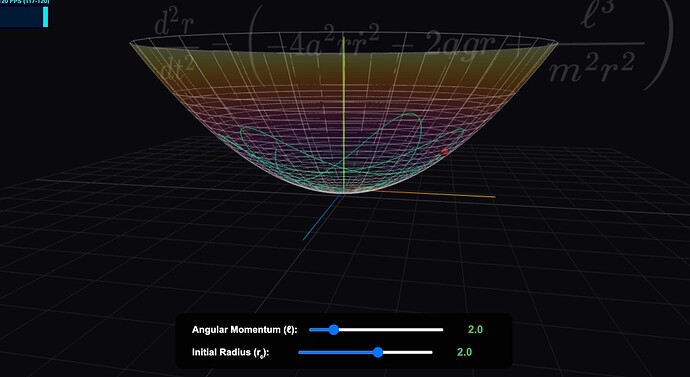Click the Angular Momentum slider handle
This screenshot has height=377, width=690.
(x=334, y=329)
